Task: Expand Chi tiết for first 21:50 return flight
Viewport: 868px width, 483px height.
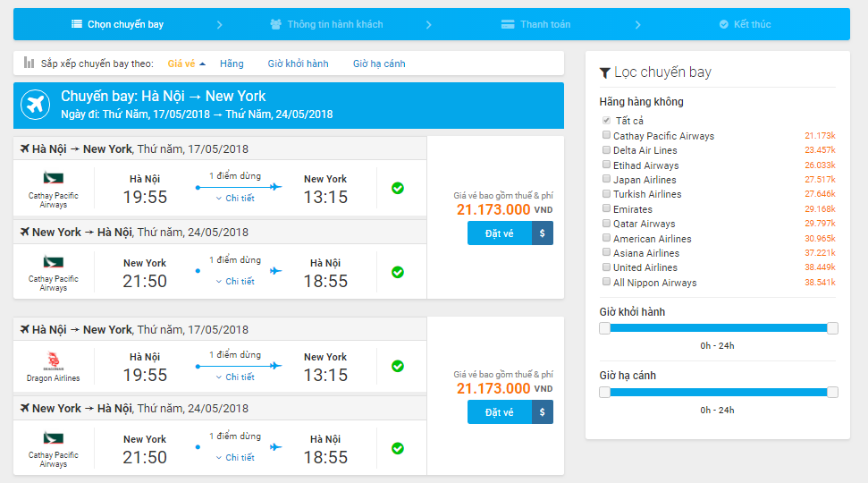Action: [x=235, y=281]
